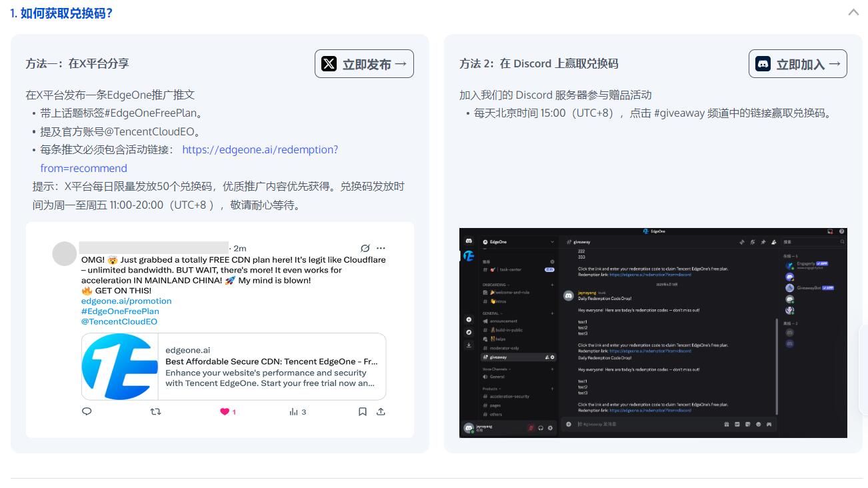Collapse the ONBOARDING category in Discord sidebar
This screenshot has height=488, width=868.
click(x=495, y=285)
